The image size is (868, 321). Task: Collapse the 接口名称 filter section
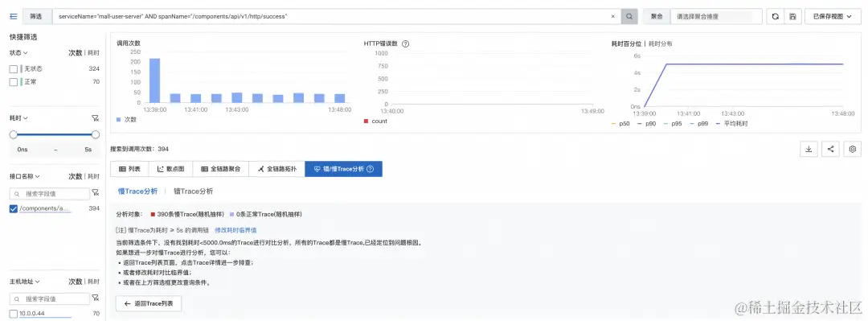click(25, 176)
